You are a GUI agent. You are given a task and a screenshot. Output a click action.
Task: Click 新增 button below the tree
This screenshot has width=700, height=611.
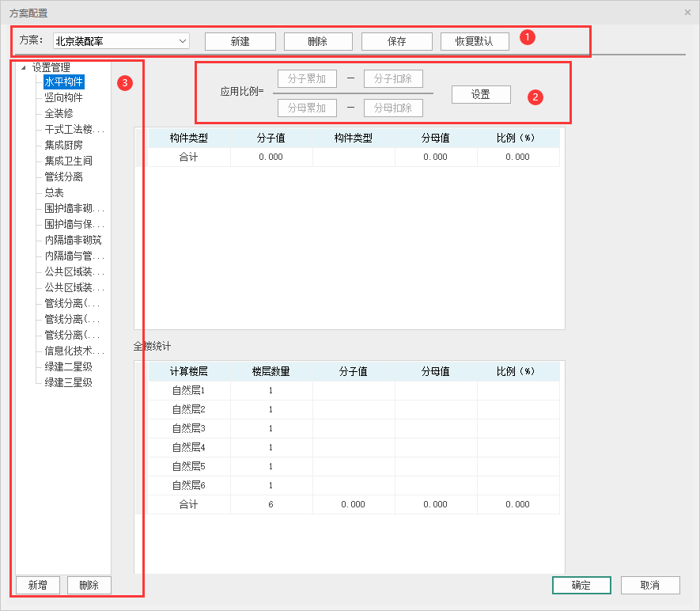click(37, 585)
